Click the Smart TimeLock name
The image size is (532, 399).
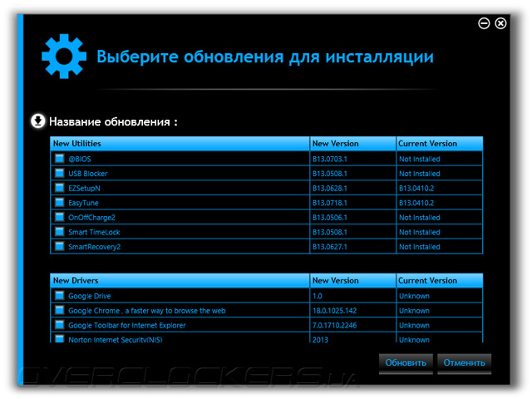pos(94,232)
